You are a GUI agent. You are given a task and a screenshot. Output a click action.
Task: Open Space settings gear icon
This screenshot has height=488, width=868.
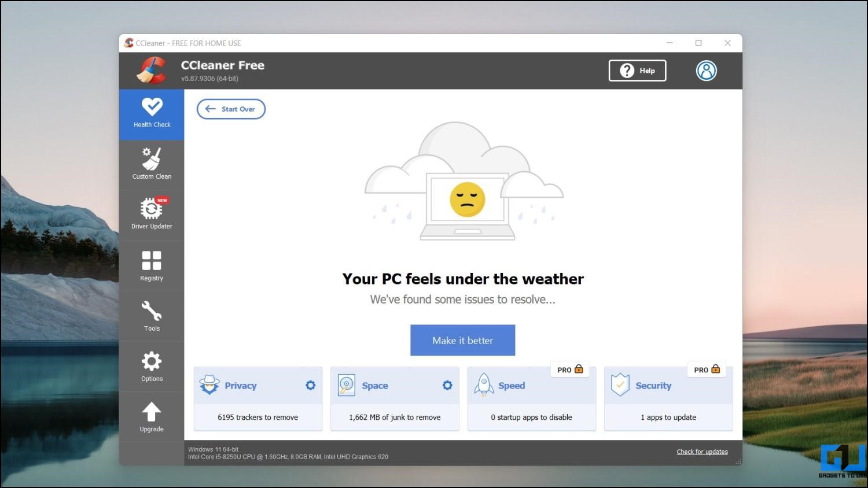point(447,385)
